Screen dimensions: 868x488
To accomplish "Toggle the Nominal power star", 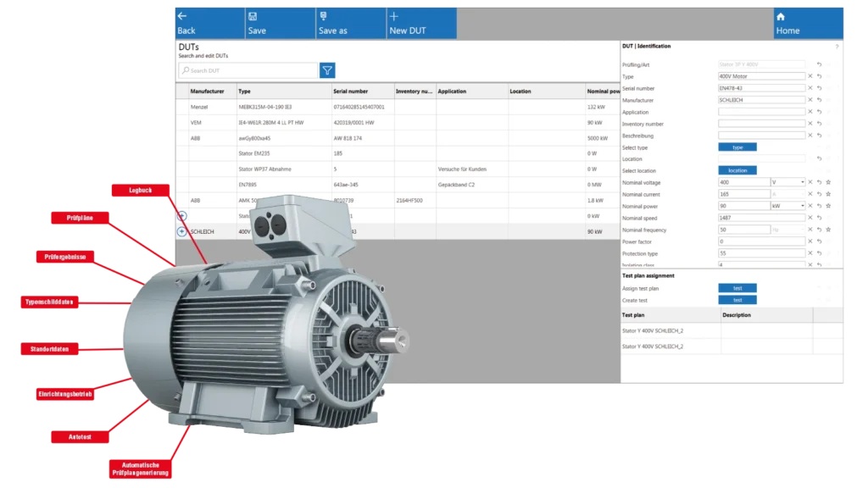I will (x=828, y=206).
